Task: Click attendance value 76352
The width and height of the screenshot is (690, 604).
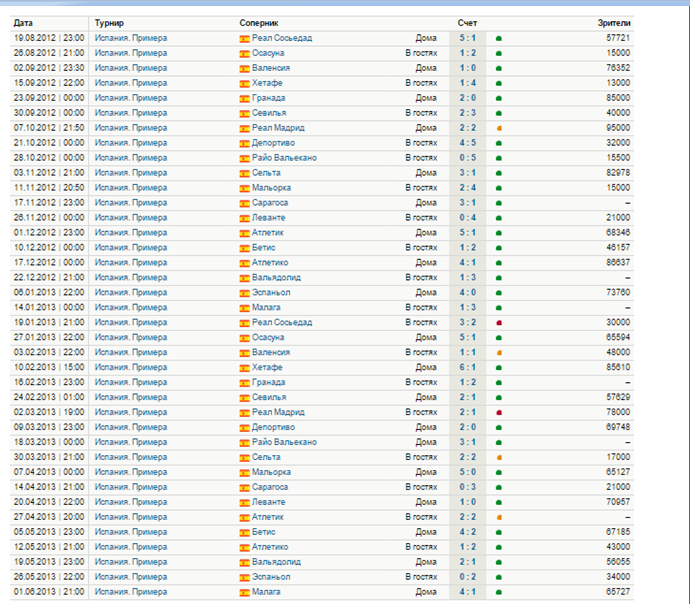Action: click(618, 68)
